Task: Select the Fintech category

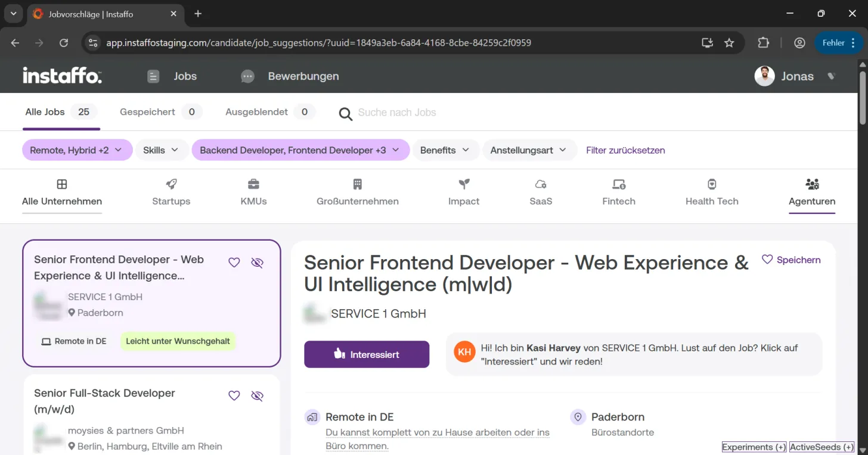Action: pyautogui.click(x=619, y=193)
